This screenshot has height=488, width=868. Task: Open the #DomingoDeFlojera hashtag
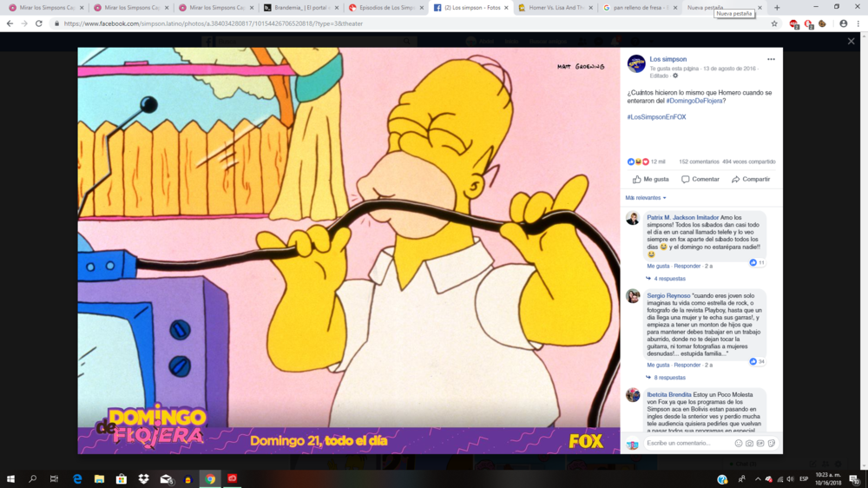694,101
